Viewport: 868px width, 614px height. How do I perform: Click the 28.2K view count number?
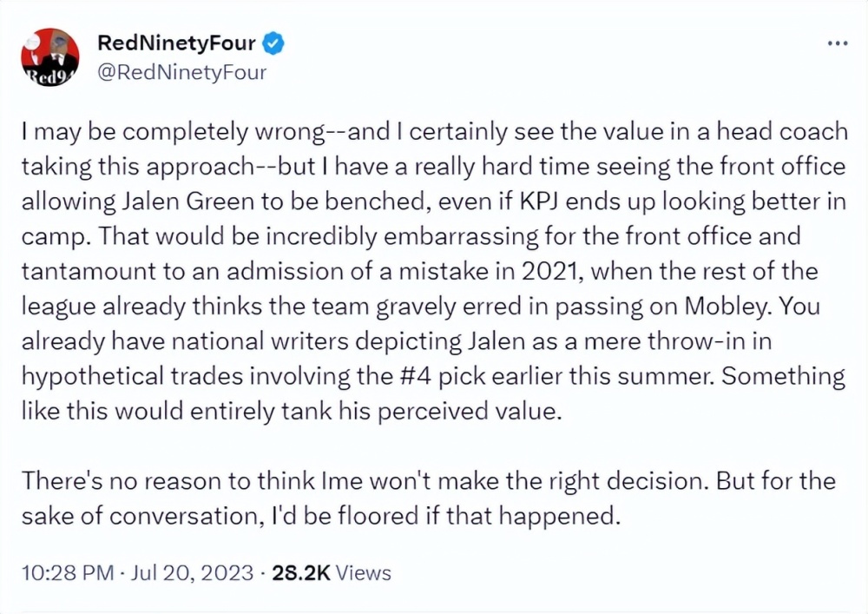pyautogui.click(x=299, y=573)
